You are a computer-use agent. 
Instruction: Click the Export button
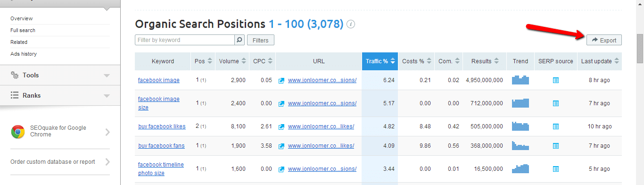click(604, 40)
